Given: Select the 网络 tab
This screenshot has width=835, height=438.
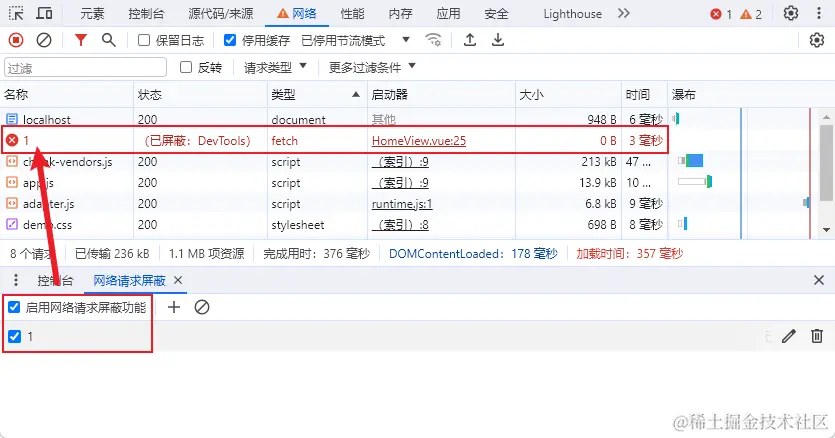Looking at the screenshot, I should pos(297,14).
